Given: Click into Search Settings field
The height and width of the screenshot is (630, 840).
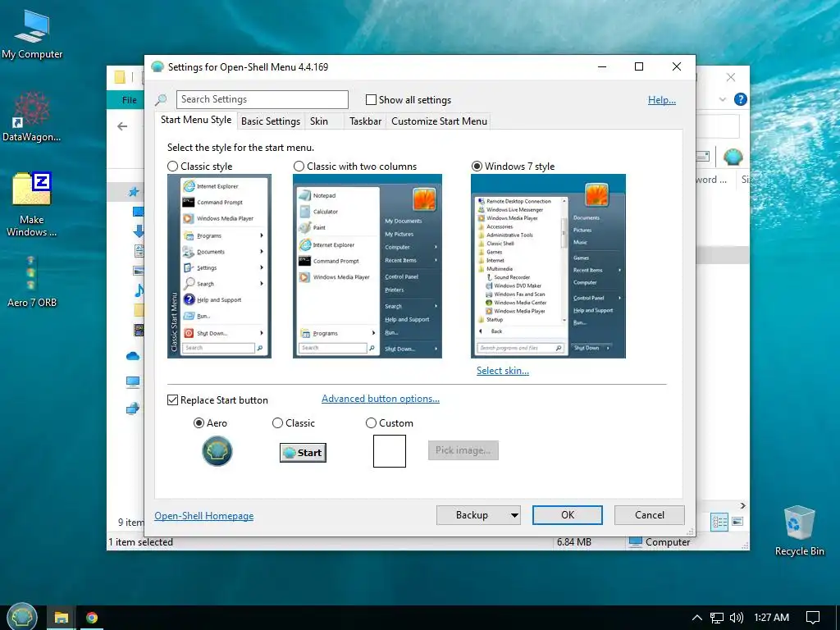Looking at the screenshot, I should click(262, 99).
